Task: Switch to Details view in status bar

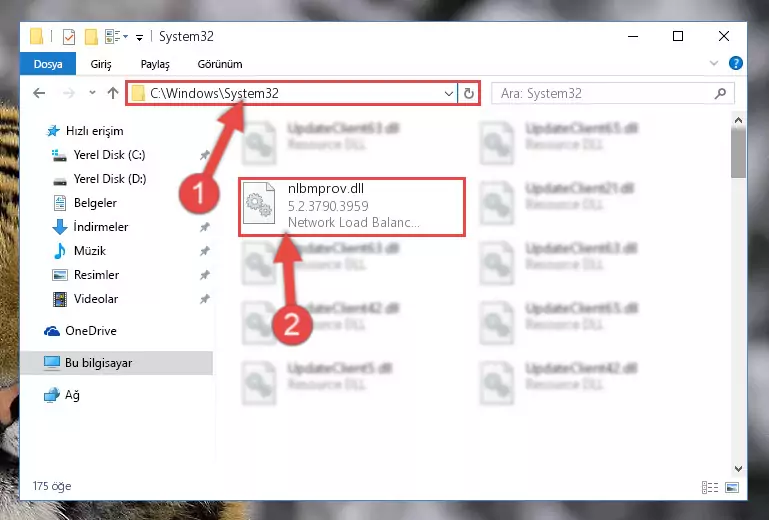Action: click(710, 487)
